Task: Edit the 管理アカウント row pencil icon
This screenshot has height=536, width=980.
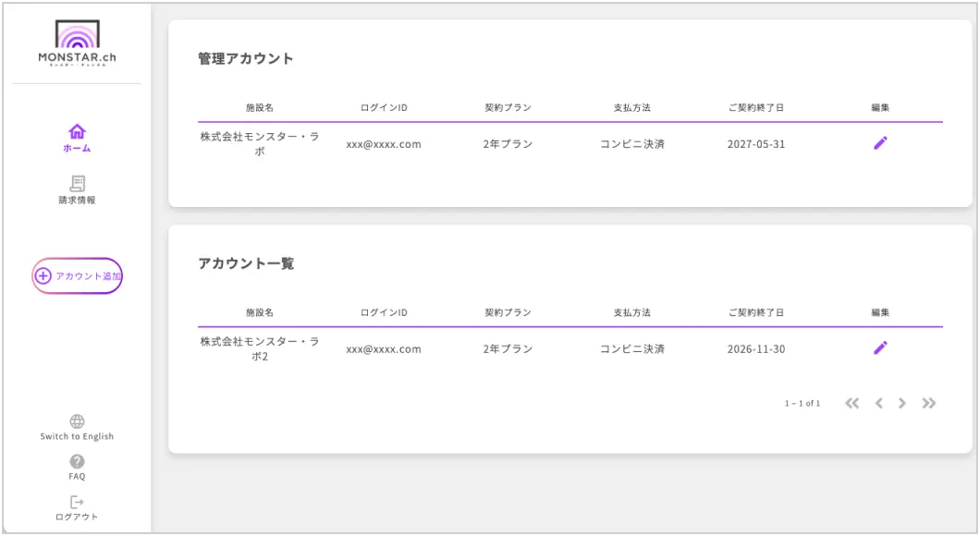Action: [880, 143]
